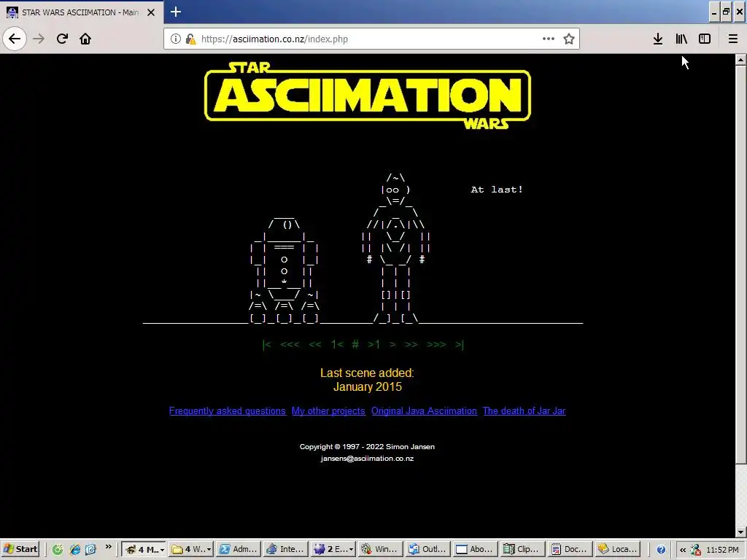
Task: Open the Windows Start menu
Action: point(20,549)
